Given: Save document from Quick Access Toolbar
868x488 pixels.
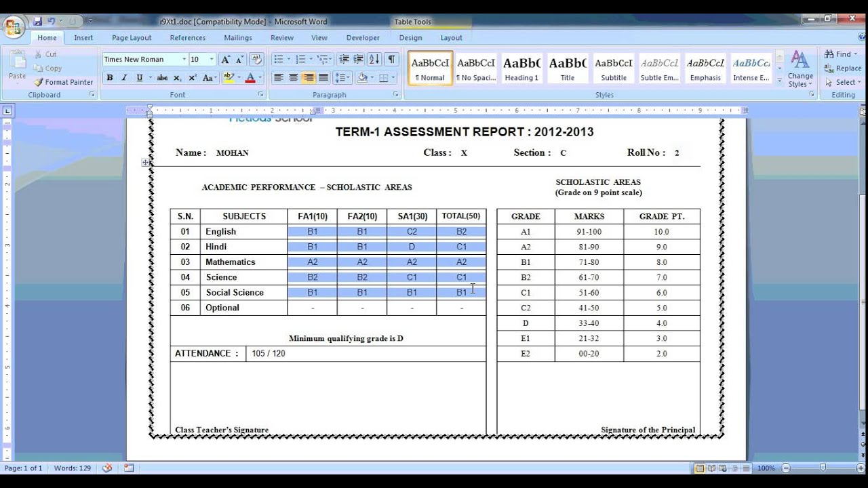Looking at the screenshot, I should point(38,22).
